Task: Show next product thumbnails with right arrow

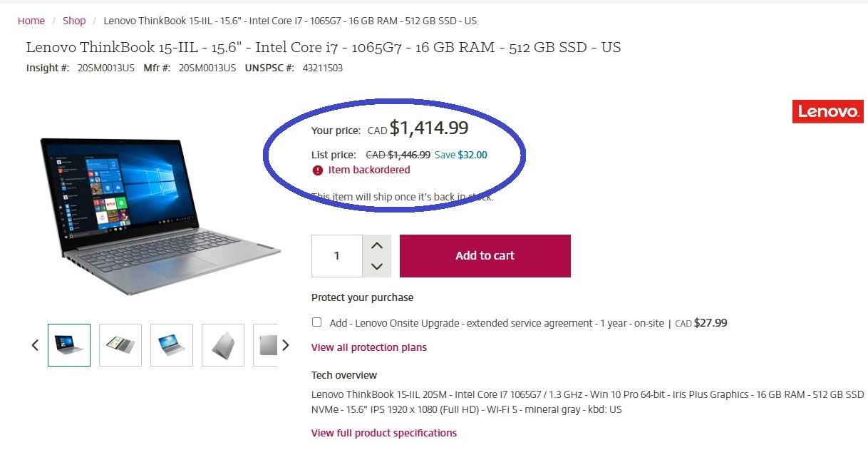Action: tap(286, 345)
